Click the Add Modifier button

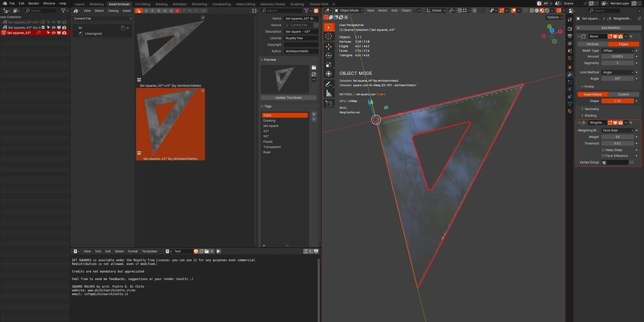pyautogui.click(x=608, y=28)
